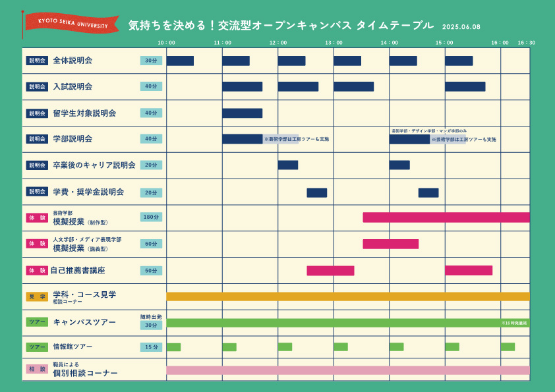
Task: Select the 14:00 学部説明会 session bar
Action: pyautogui.click(x=410, y=140)
